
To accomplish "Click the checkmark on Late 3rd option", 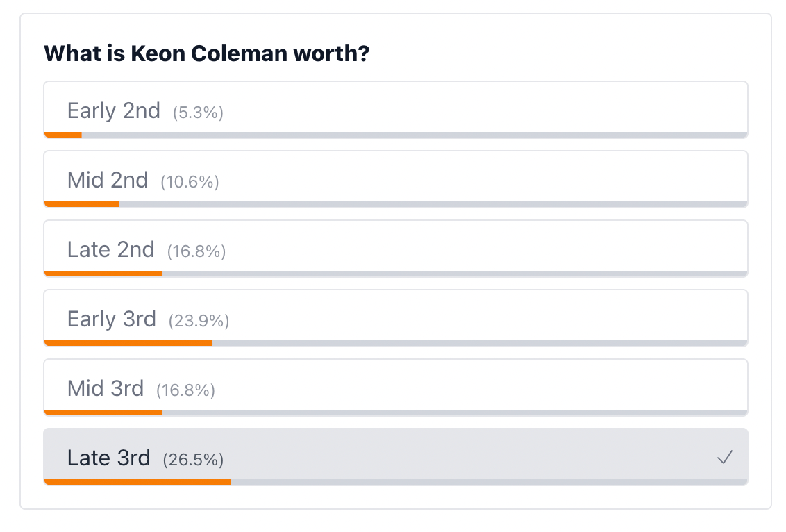I will tap(725, 457).
